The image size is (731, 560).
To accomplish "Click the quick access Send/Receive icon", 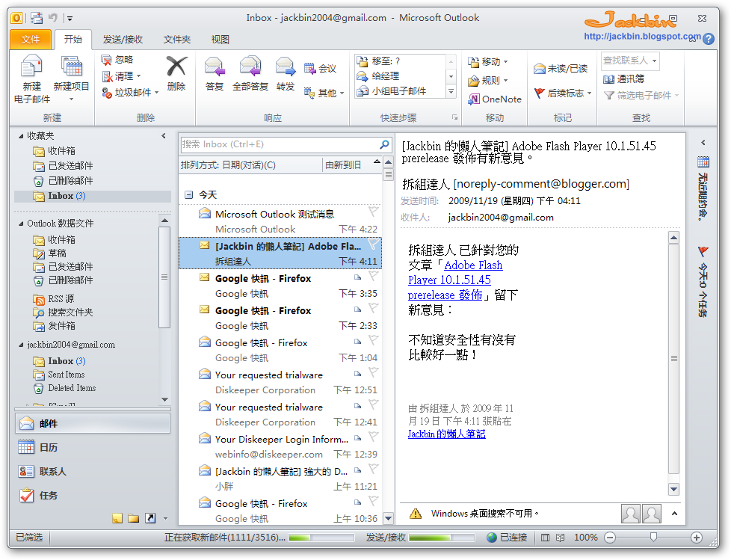I will 37,18.
